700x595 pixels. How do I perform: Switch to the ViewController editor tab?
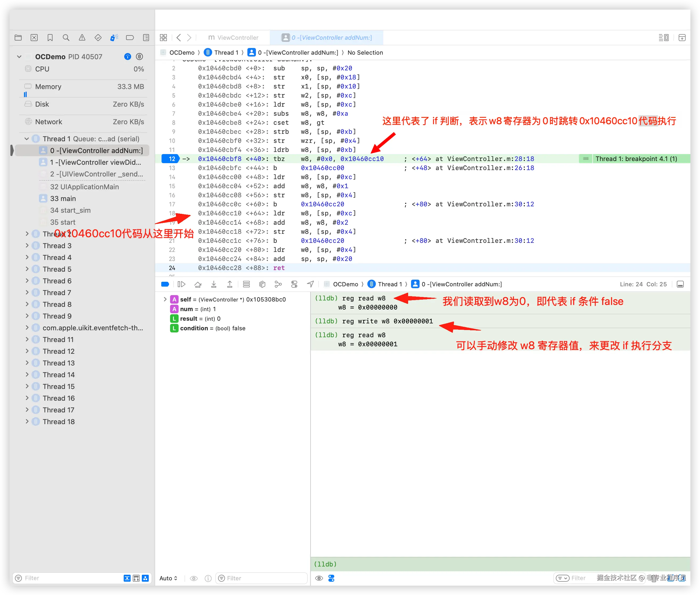pyautogui.click(x=234, y=38)
